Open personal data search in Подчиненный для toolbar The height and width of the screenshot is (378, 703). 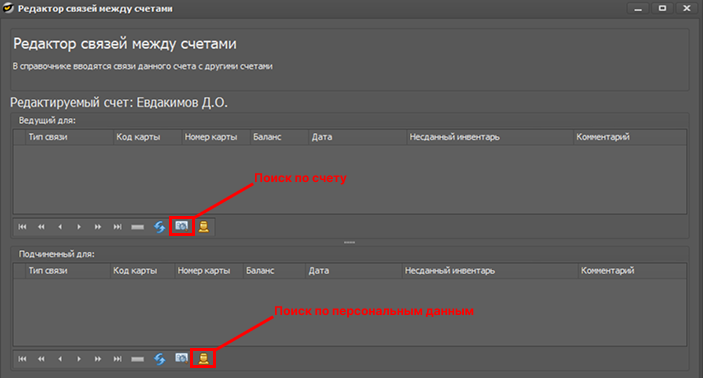point(204,358)
